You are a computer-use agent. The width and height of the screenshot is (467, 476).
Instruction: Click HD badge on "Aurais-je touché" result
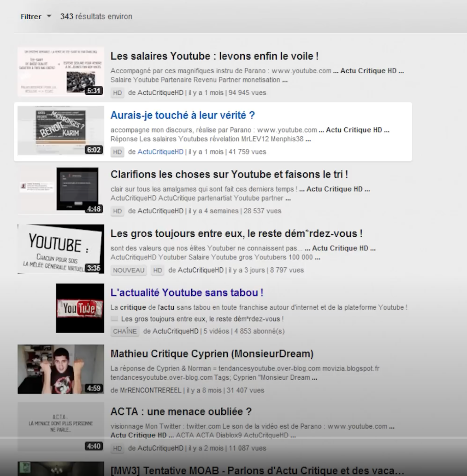117,152
